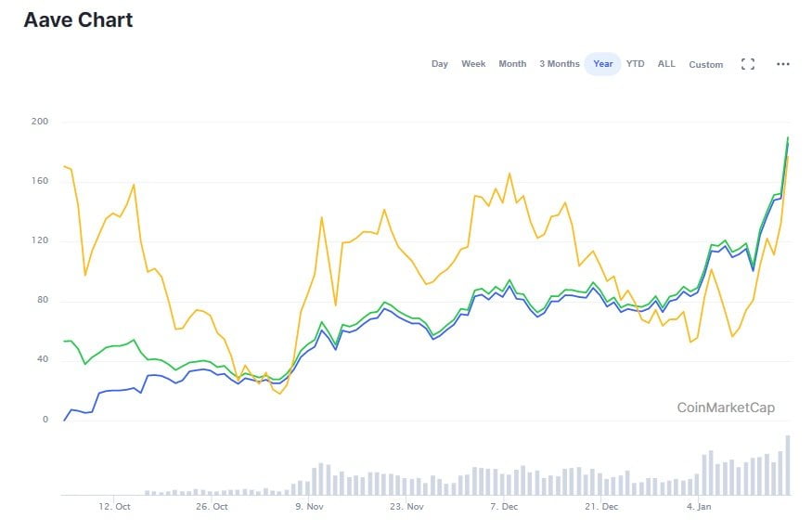812x531 pixels.
Task: Click the 7. Dec date label
Action: [504, 507]
